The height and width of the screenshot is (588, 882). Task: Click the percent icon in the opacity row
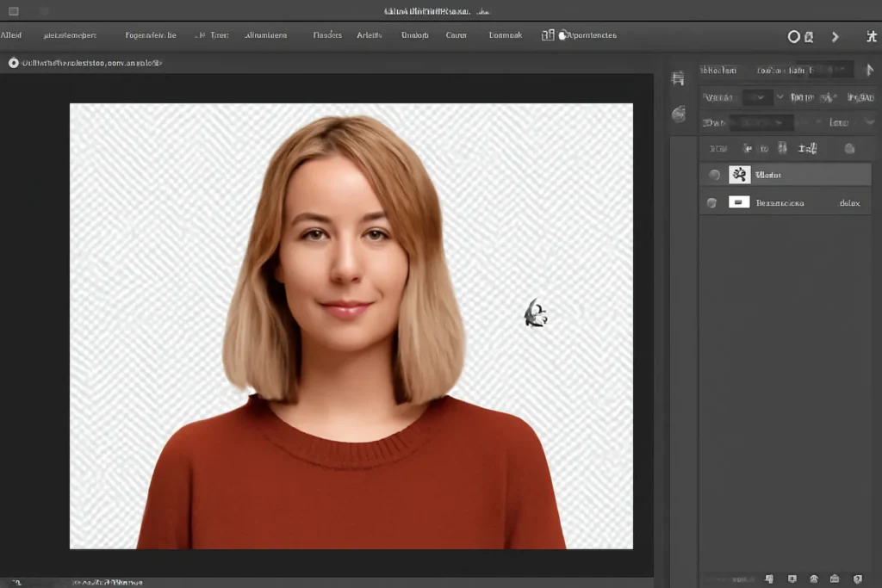(x=828, y=98)
